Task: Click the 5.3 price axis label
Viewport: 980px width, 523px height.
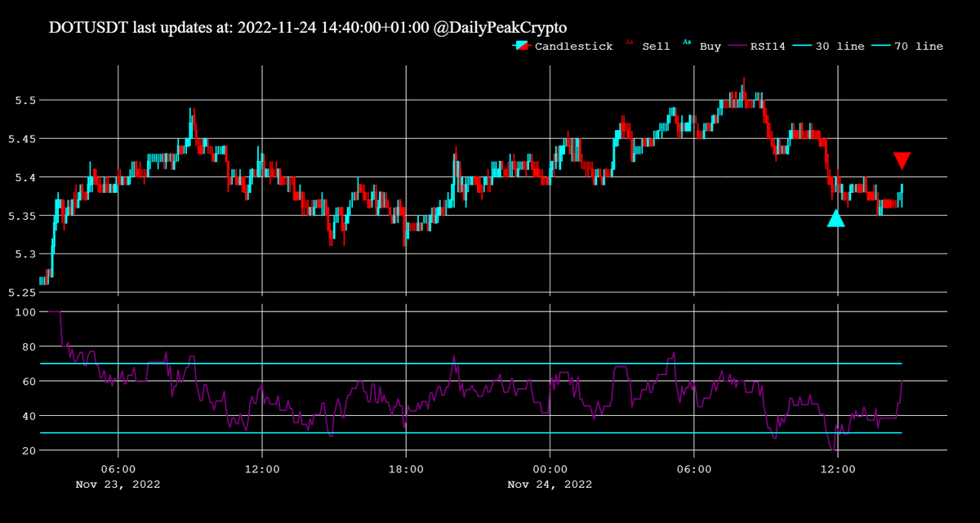Action: 24,254
